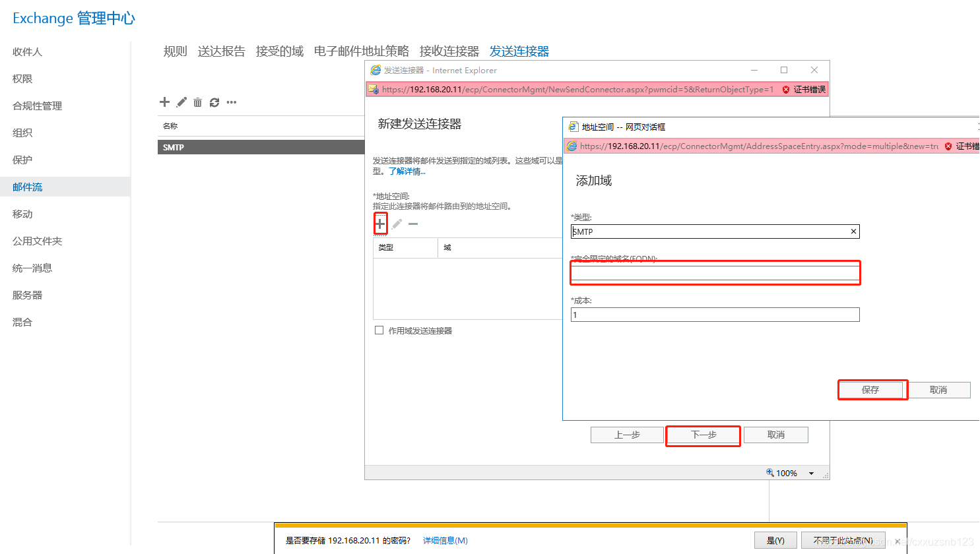The height and width of the screenshot is (554, 980).
Task: Click the zoom magnifier icon at 100%
Action: click(770, 473)
